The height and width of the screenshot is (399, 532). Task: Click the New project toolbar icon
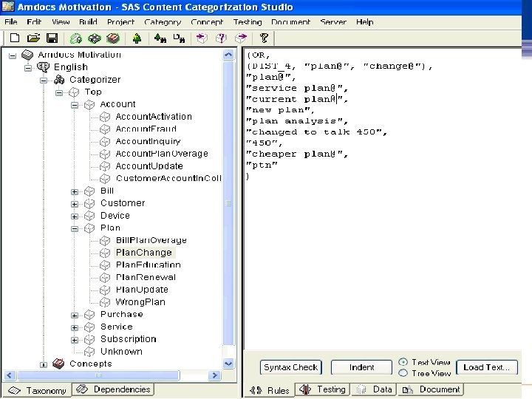pos(15,38)
